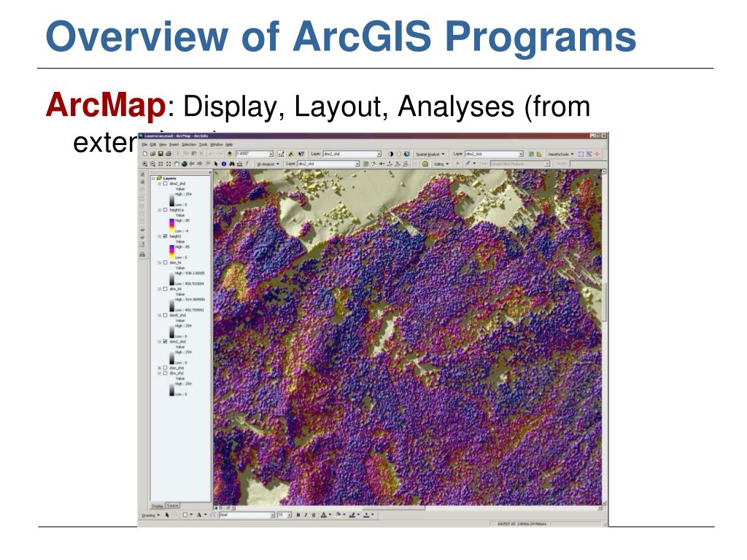
Task: Click the Add Data icon
Action: coord(230,153)
